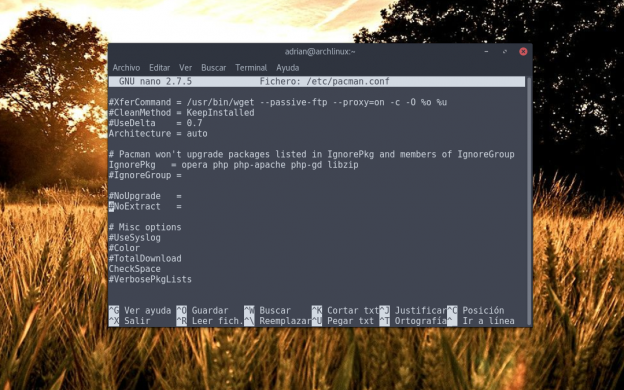This screenshot has width=624, height=390.
Task: Open the Ayuda menu
Action: tap(287, 68)
